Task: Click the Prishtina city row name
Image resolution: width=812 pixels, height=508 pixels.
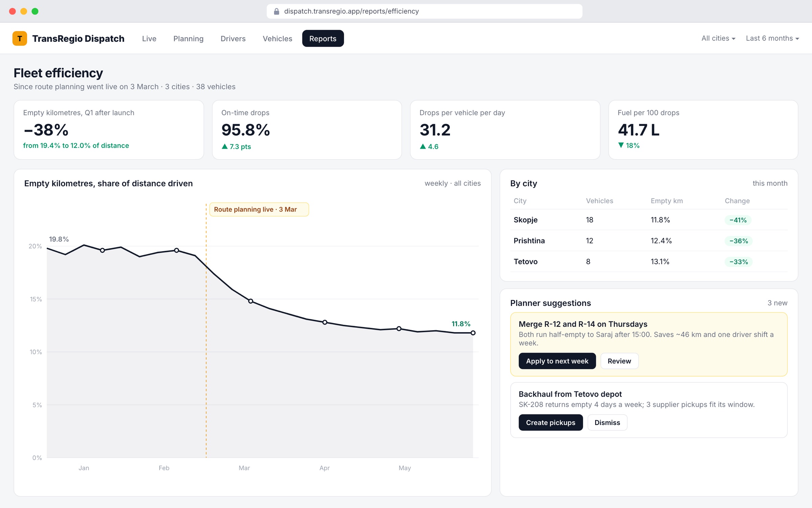Action: click(529, 241)
